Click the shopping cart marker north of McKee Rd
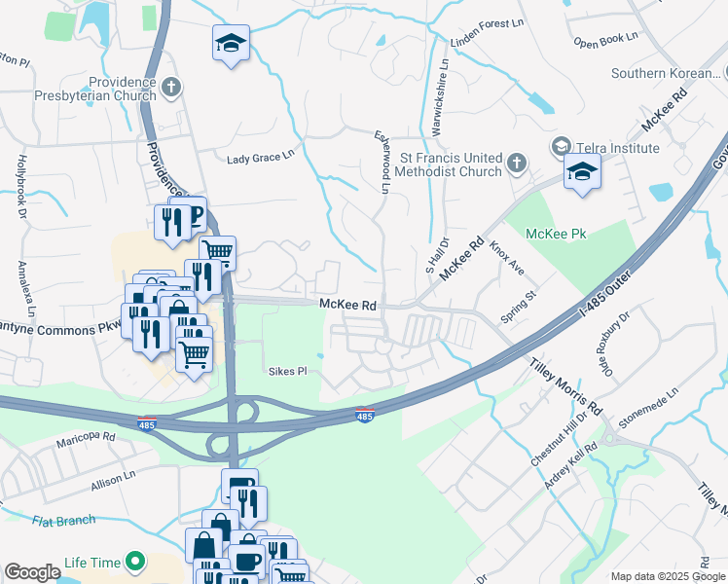This screenshot has width=728, height=584. 218,252
